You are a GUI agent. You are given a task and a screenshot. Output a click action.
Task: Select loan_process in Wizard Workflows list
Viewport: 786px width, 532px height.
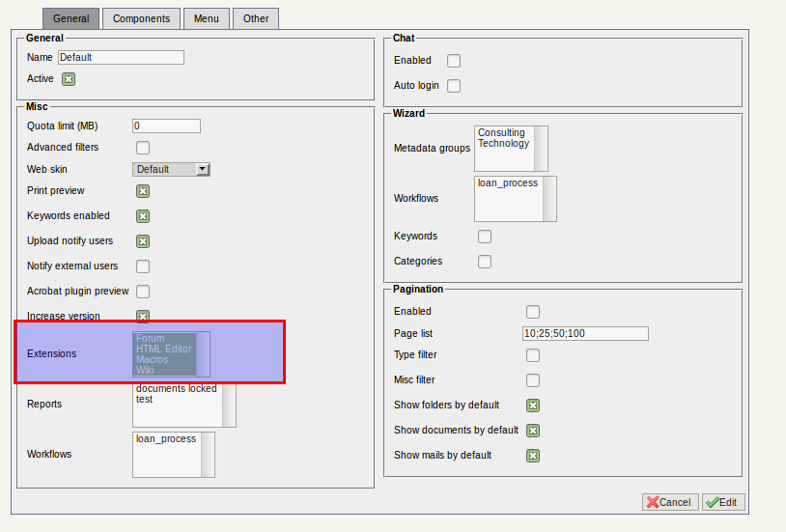508,183
